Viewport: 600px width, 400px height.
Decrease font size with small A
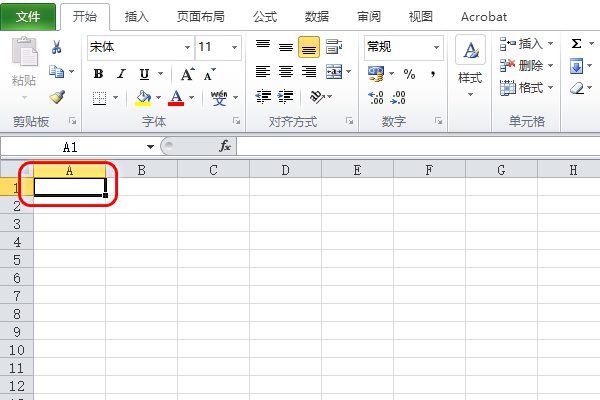click(210, 74)
